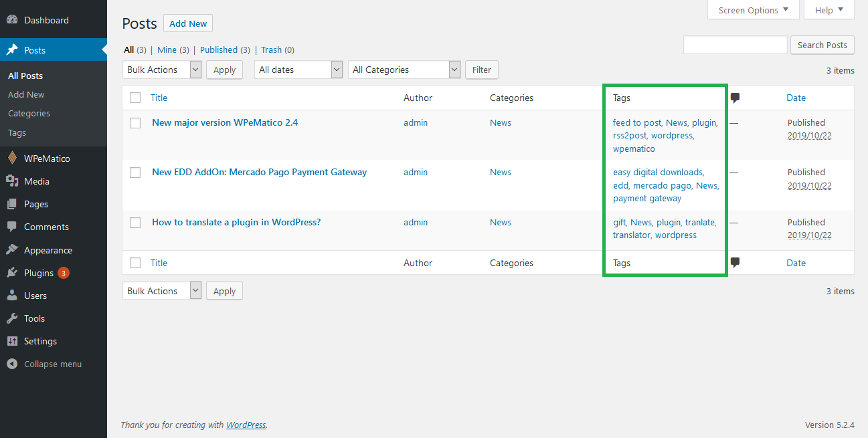Click the Appearance paintbrush icon

[x=12, y=250]
